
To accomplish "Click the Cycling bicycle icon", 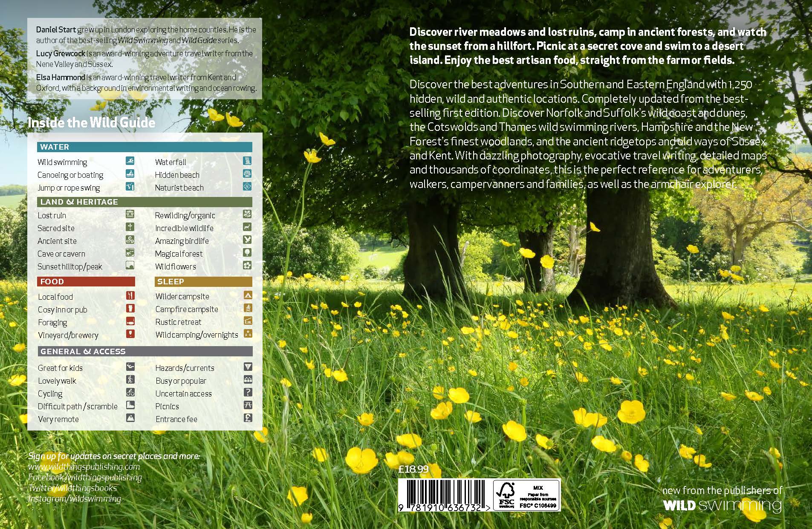I will coord(130,393).
